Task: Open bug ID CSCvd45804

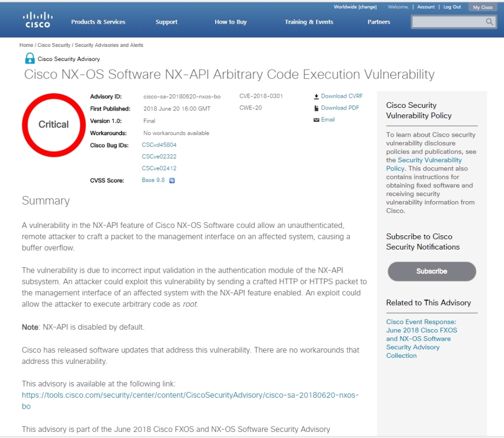Action: click(159, 145)
